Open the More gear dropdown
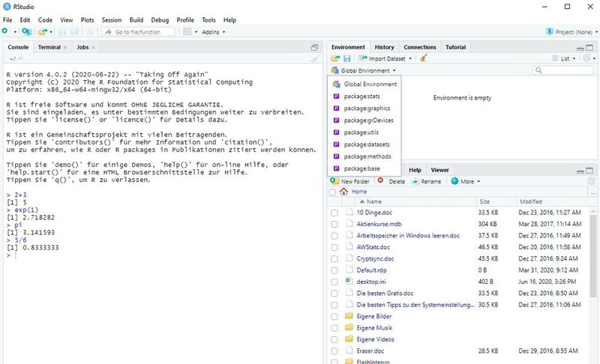The width and height of the screenshot is (600, 364). click(x=465, y=181)
